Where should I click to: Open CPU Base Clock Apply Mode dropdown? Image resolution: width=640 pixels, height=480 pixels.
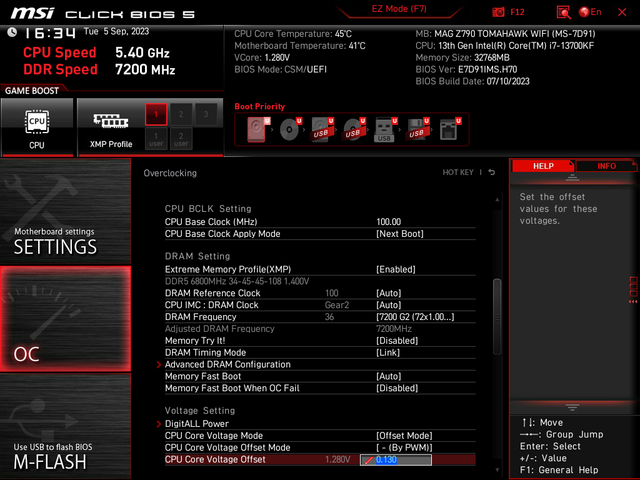(400, 233)
